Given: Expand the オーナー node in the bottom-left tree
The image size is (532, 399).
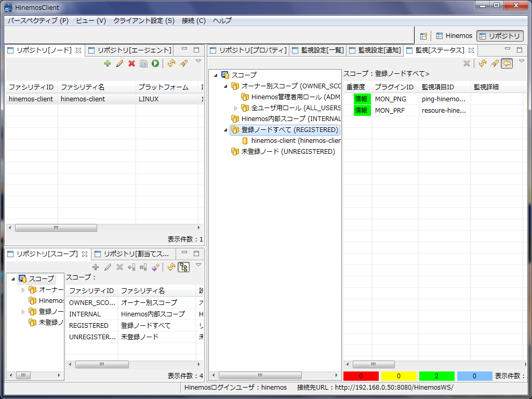Looking at the screenshot, I should (23, 290).
